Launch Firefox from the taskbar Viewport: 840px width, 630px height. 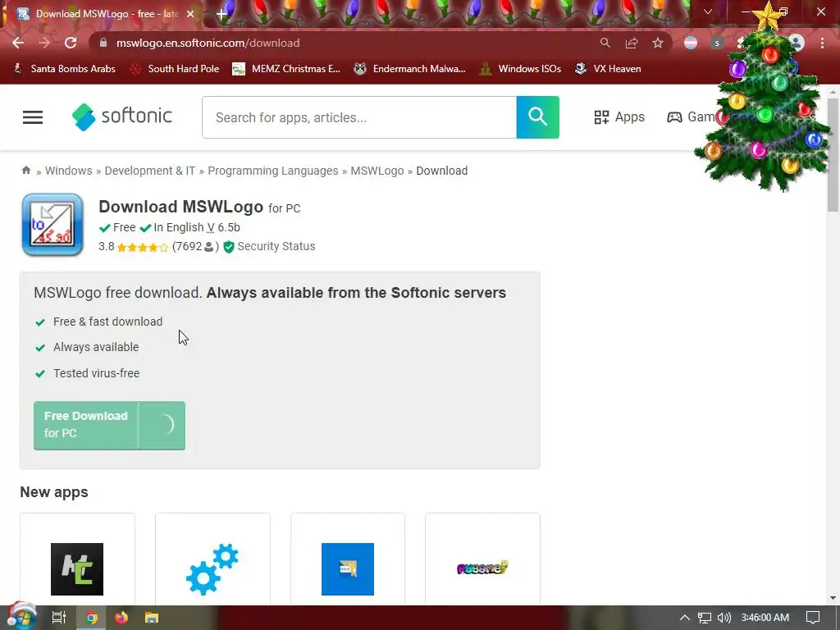pyautogui.click(x=121, y=618)
